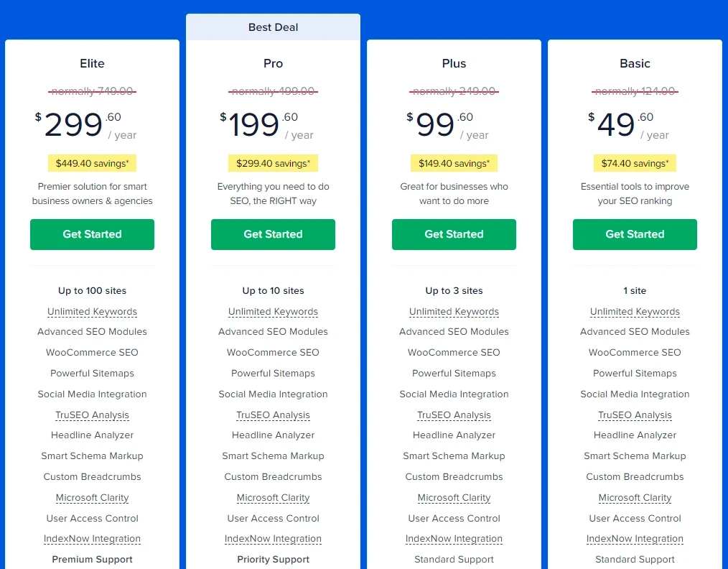Screen dimensions: 728x569
Task: Click Microsoft Clarity in the Pro column
Action: coord(273,498)
